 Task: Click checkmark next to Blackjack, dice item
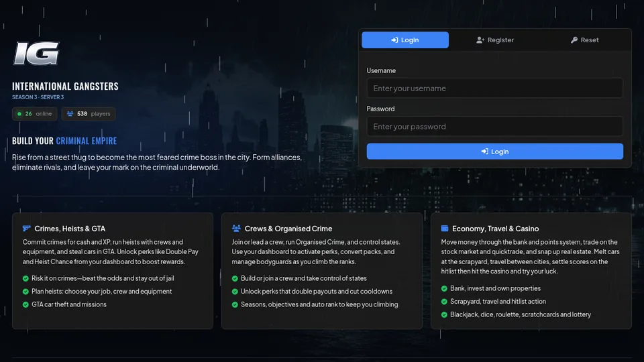444,315
